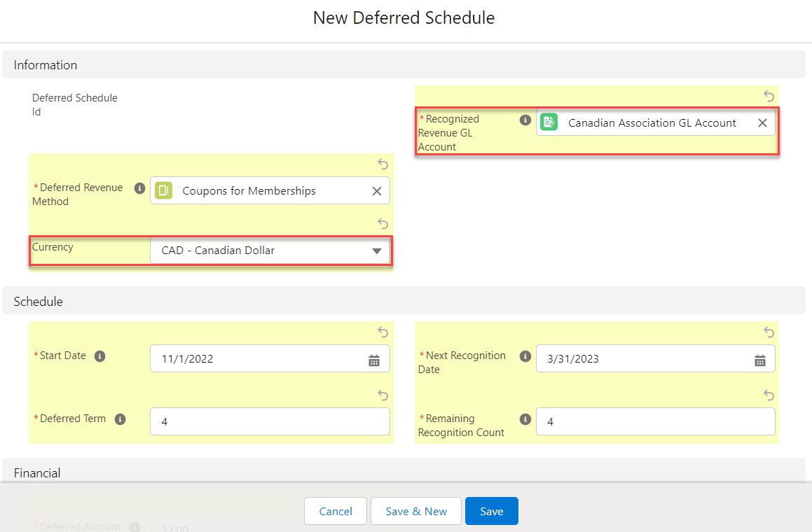Click undo icon above Next Recognition Date

point(769,332)
